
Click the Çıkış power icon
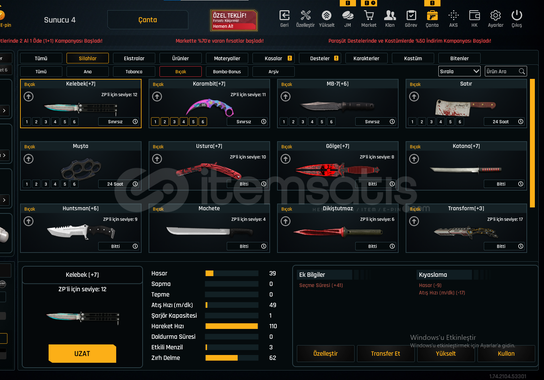(x=517, y=16)
